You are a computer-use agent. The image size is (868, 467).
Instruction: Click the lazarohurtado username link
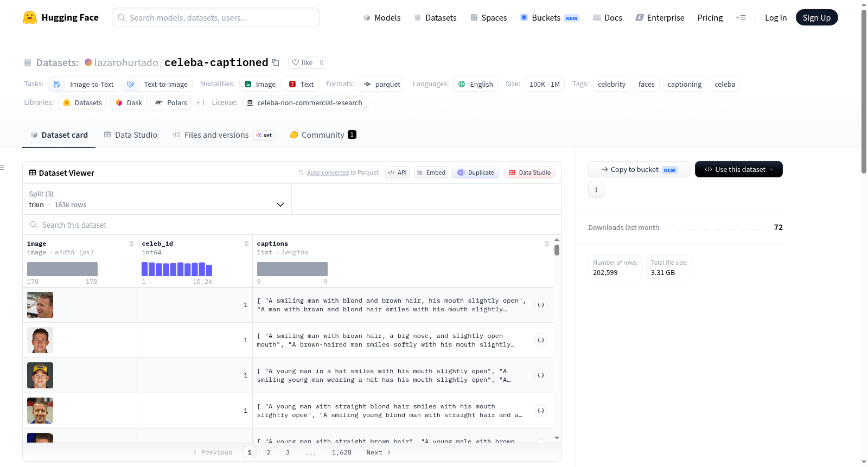pos(126,62)
